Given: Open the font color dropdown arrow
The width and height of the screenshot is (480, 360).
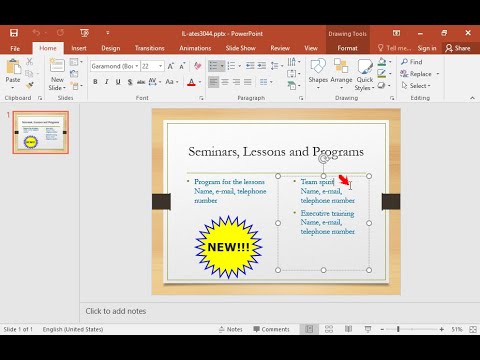Looking at the screenshot, I should click(200, 82).
